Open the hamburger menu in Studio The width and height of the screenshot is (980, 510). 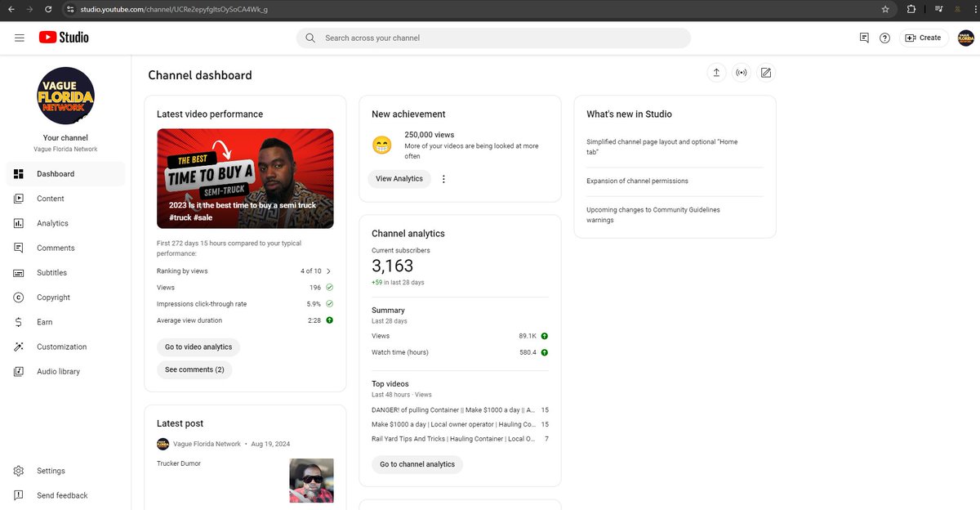tap(19, 38)
